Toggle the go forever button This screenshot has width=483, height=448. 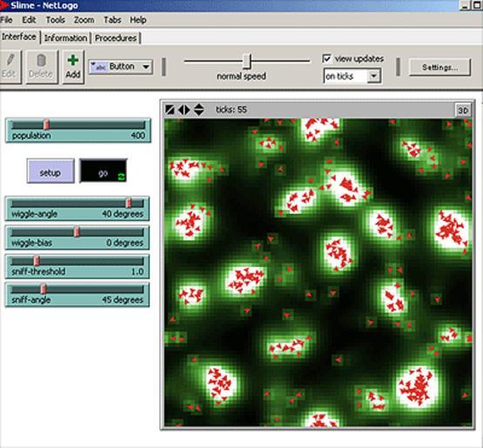coord(104,171)
